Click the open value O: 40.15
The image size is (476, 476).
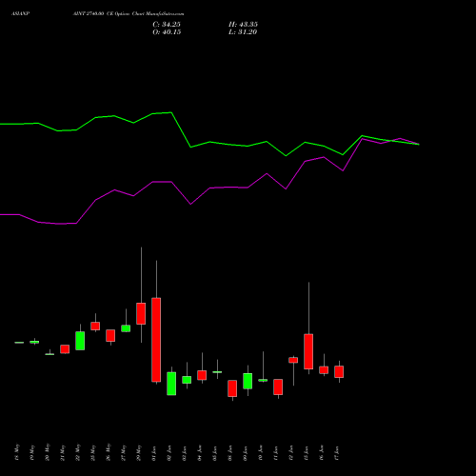167,31
